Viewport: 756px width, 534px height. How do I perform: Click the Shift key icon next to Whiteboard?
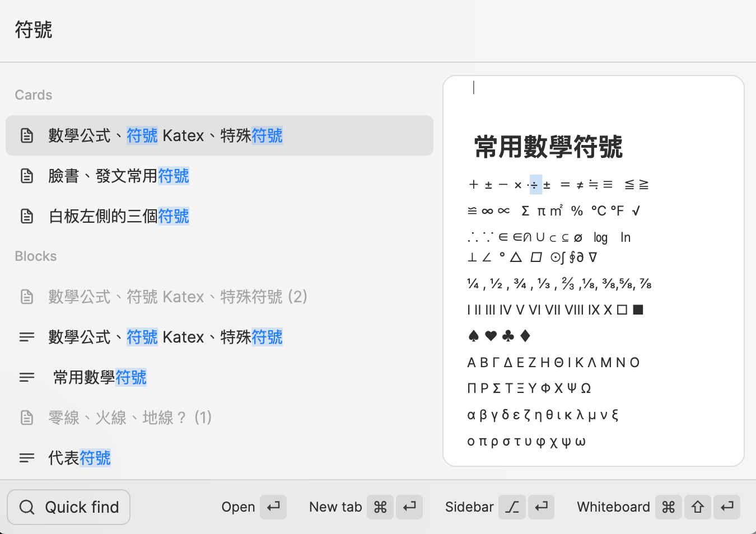coord(698,507)
